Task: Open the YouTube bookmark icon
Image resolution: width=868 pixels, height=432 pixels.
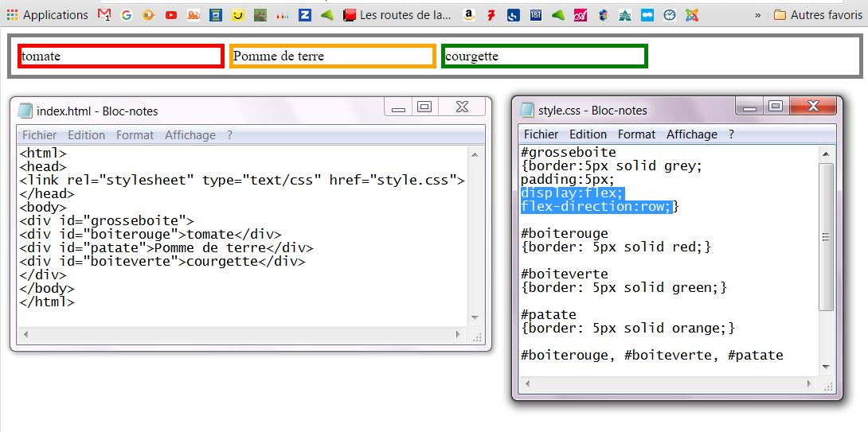Action: point(171,14)
